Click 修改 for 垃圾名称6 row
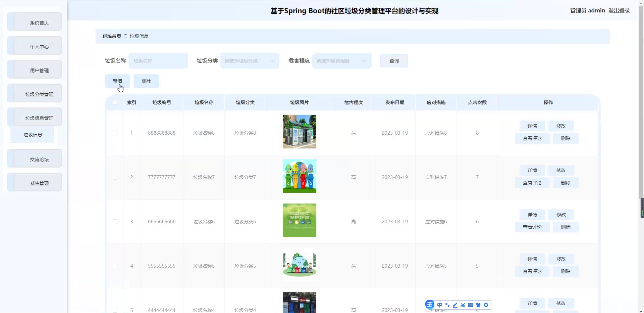The image size is (644, 313). click(x=561, y=215)
